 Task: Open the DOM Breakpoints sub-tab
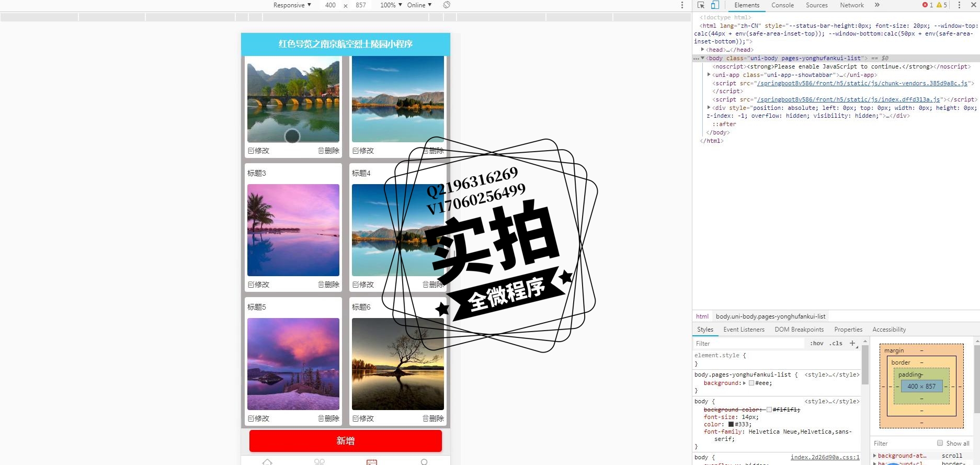coord(799,330)
